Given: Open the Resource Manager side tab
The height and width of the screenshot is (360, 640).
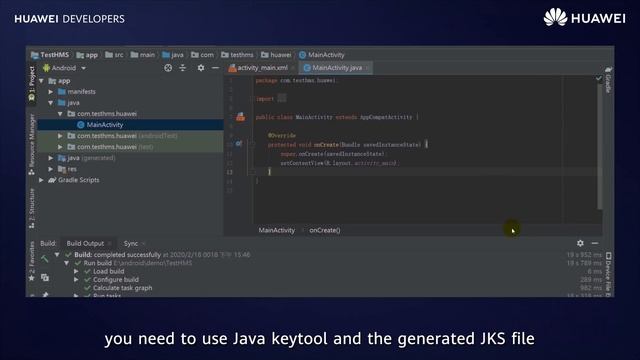Looking at the screenshot, I should coord(31,145).
